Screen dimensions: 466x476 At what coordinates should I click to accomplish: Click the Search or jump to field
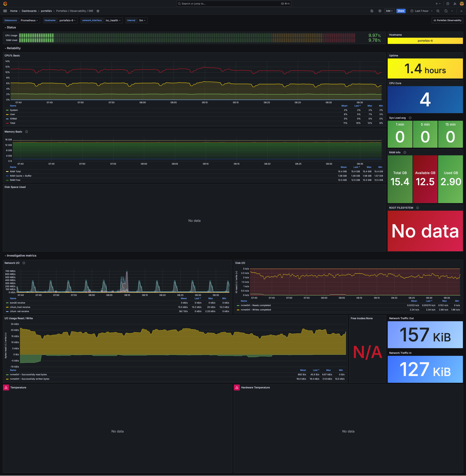230,4
